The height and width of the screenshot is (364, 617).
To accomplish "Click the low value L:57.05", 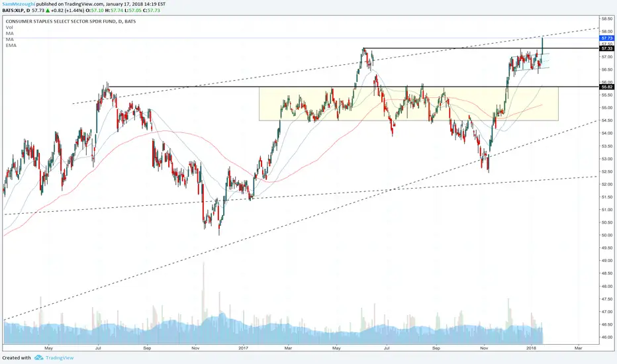I will click(132, 11).
